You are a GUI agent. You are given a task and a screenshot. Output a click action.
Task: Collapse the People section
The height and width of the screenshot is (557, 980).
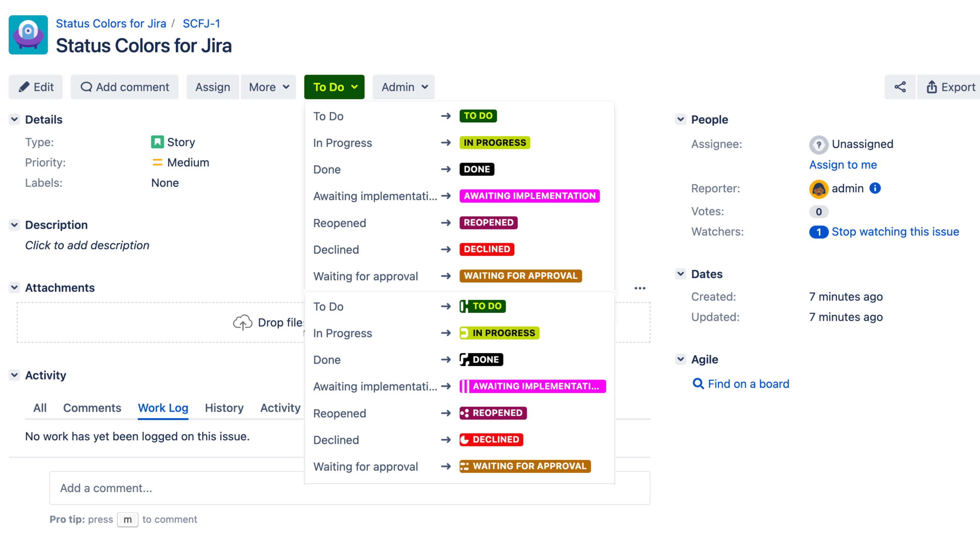click(x=680, y=119)
